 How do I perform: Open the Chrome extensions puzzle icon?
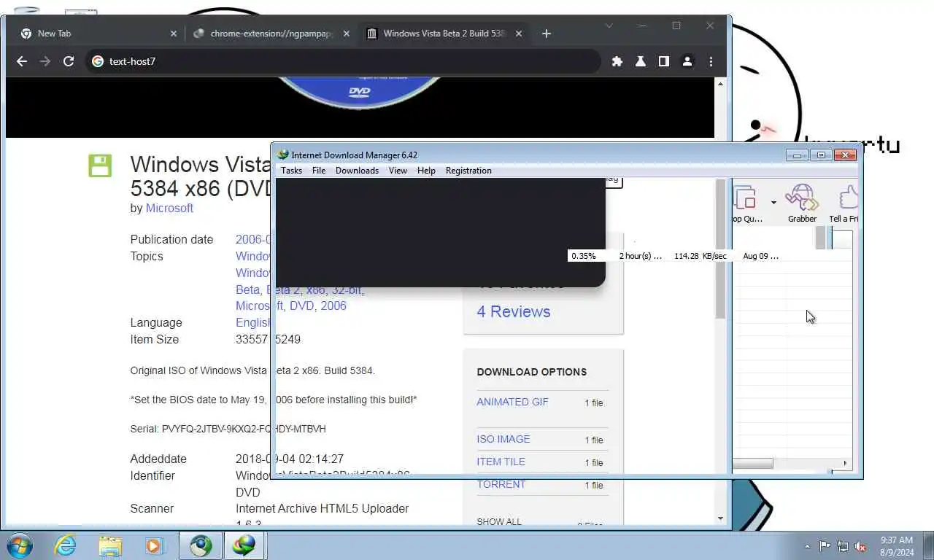617,61
